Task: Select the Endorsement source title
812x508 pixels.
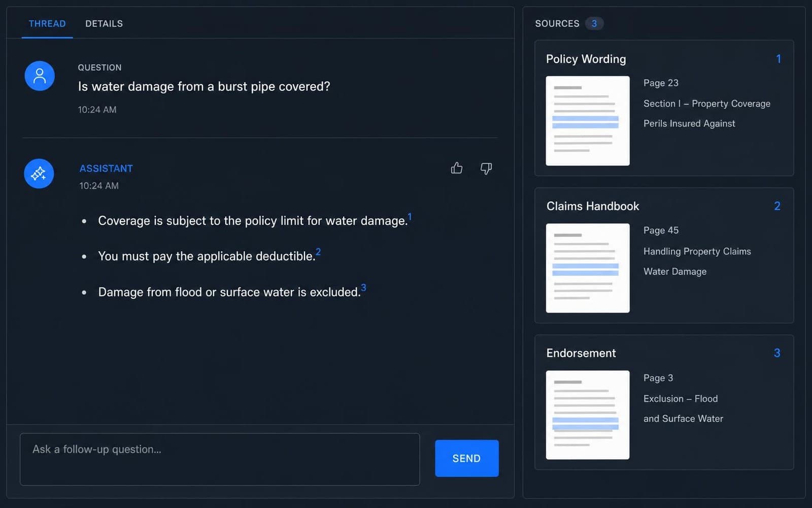Action: [x=581, y=353]
